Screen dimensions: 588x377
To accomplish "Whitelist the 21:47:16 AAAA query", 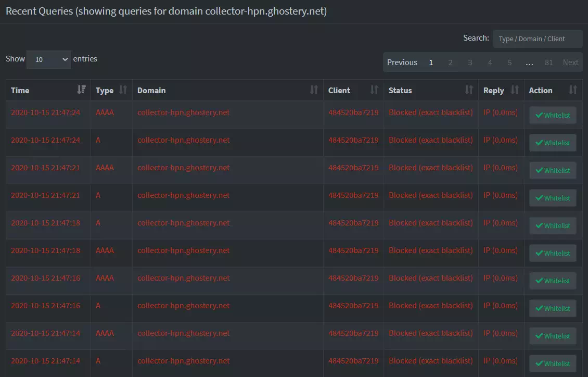I will [553, 281].
